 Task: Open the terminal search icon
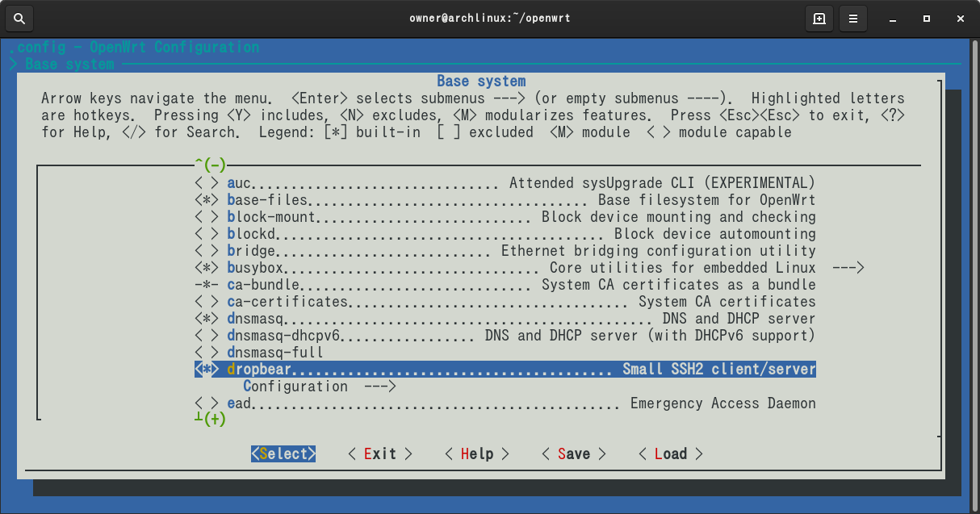20,18
